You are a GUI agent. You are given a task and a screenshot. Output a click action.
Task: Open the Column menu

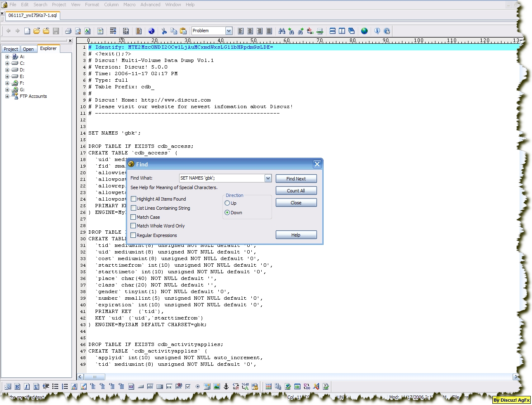tap(111, 5)
